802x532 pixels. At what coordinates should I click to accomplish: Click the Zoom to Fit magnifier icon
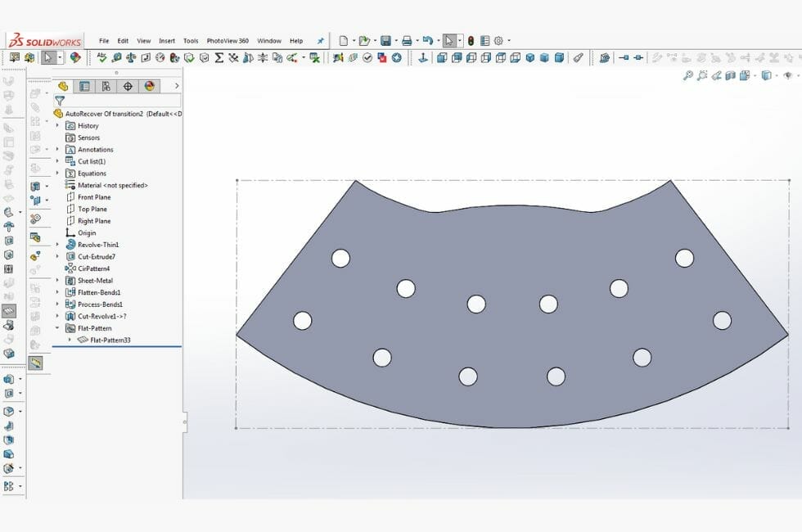click(687, 74)
